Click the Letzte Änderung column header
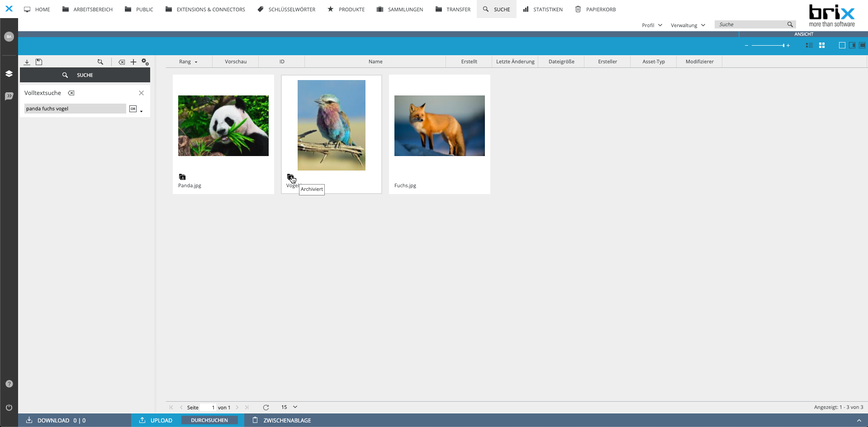Viewport: 868px width, 427px height. point(515,62)
